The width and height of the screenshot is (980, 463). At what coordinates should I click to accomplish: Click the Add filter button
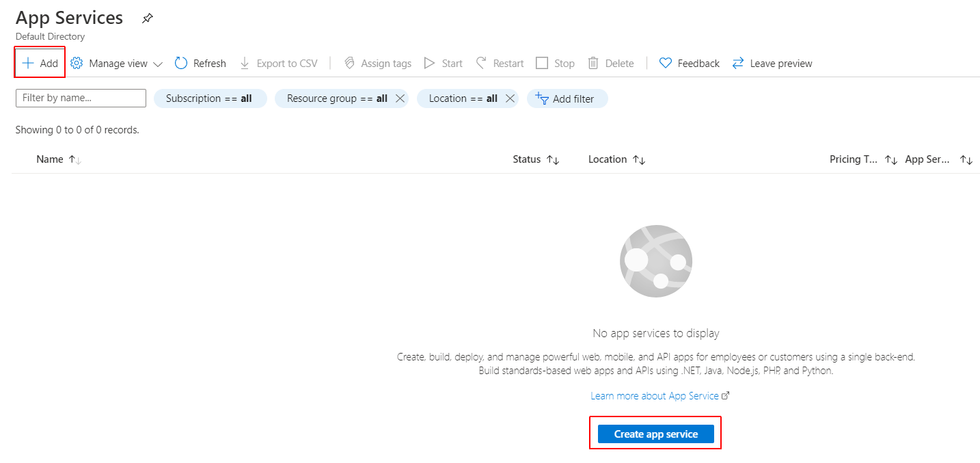click(x=567, y=98)
